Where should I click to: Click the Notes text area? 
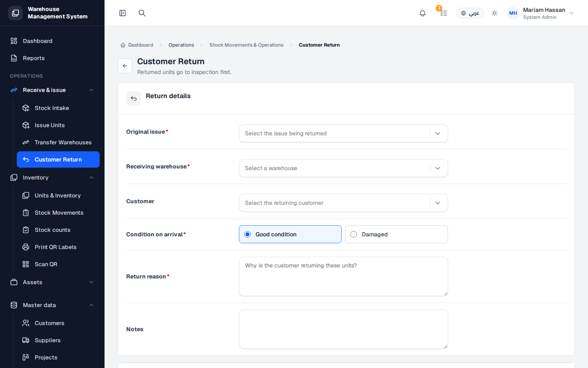point(343,329)
